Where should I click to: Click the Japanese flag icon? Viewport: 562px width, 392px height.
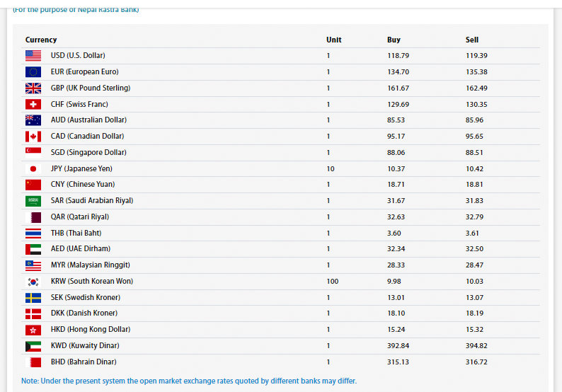click(x=33, y=168)
